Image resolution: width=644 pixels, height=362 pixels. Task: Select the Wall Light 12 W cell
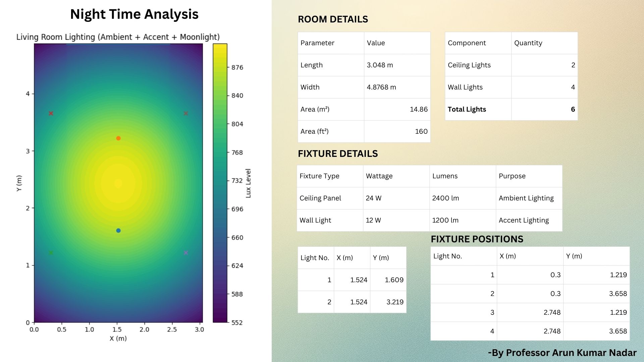click(x=373, y=220)
